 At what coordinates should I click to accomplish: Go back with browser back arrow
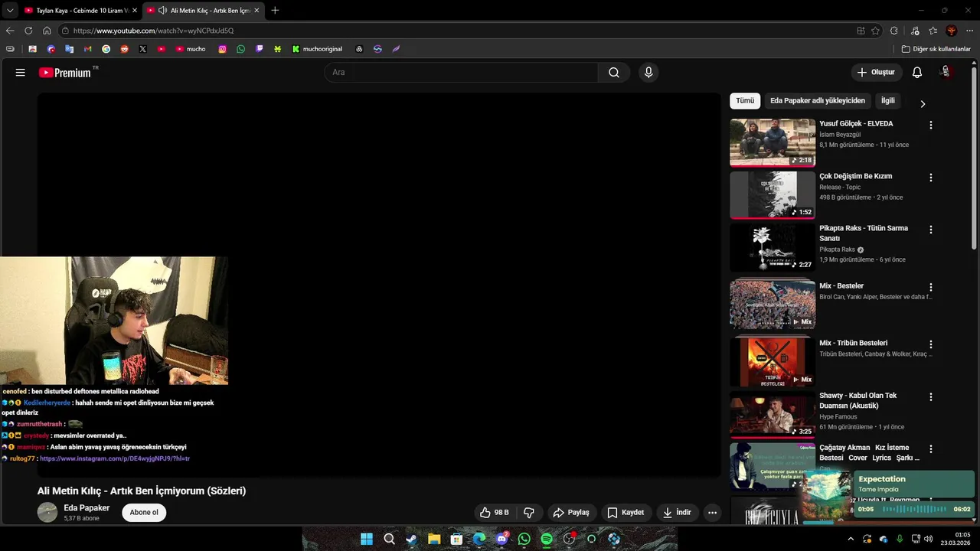click(10, 31)
